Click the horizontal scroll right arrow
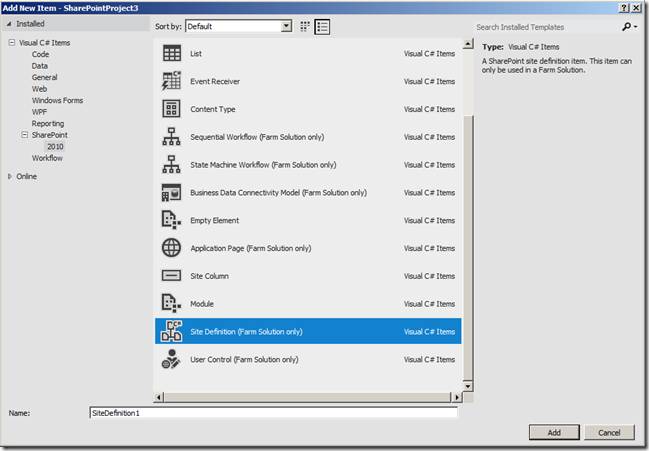The image size is (649, 451). 457,397
